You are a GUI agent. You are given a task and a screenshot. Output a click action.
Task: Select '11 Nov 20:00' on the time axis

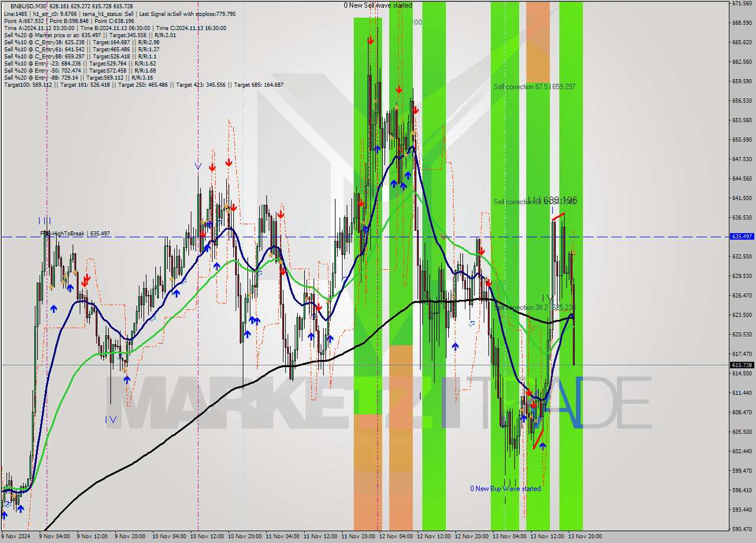point(358,537)
